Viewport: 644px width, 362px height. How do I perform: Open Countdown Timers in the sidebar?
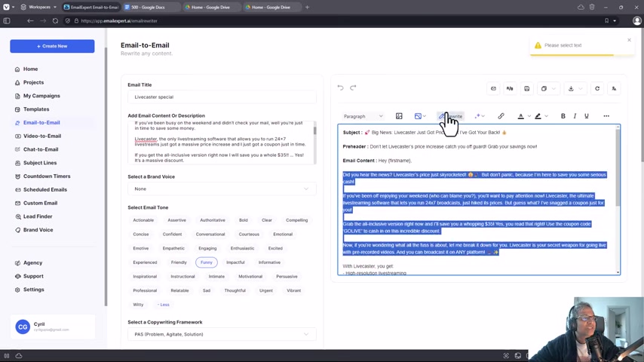[47, 176]
